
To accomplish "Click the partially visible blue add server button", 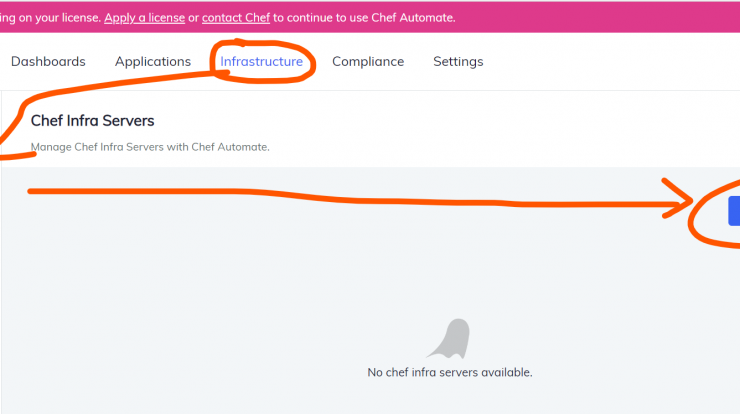I will (734, 211).
